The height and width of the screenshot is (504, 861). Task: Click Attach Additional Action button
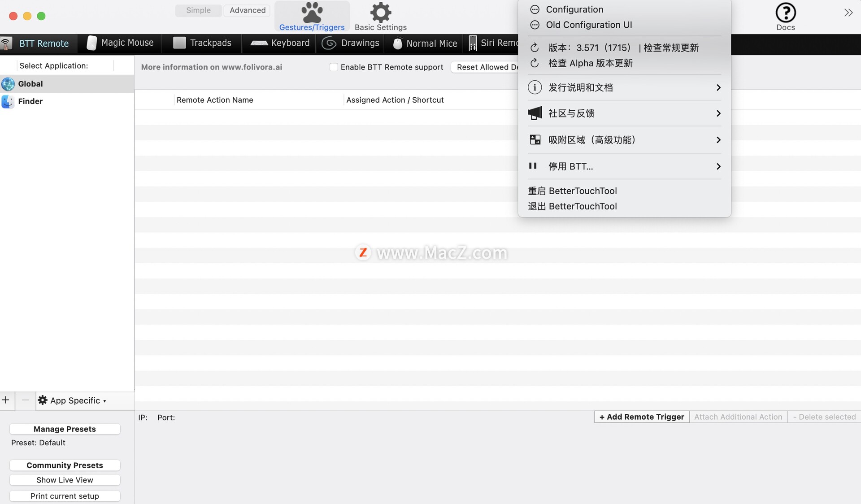click(738, 417)
